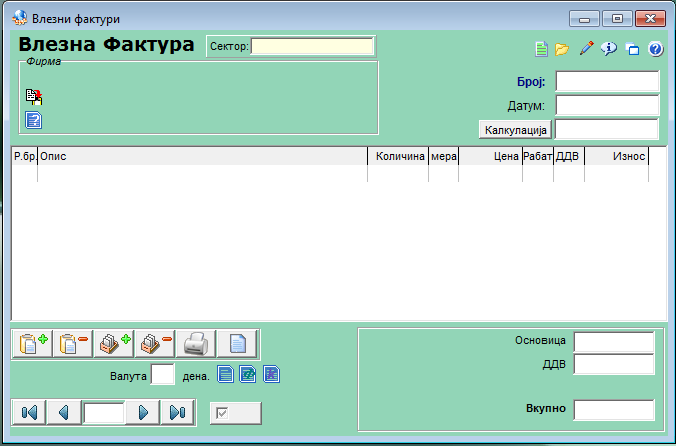This screenshot has width=676, height=446.
Task: Click the Датум input field
Action: click(x=607, y=105)
